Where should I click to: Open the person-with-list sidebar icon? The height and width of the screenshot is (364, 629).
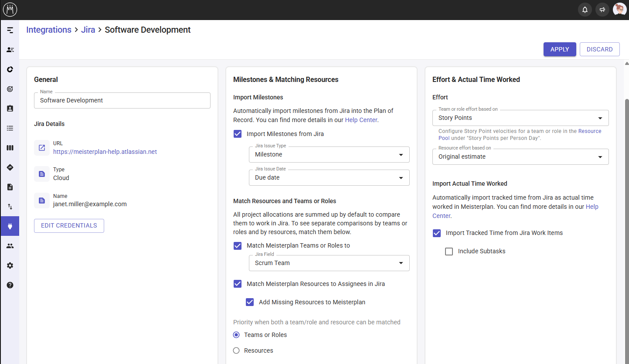click(x=10, y=50)
